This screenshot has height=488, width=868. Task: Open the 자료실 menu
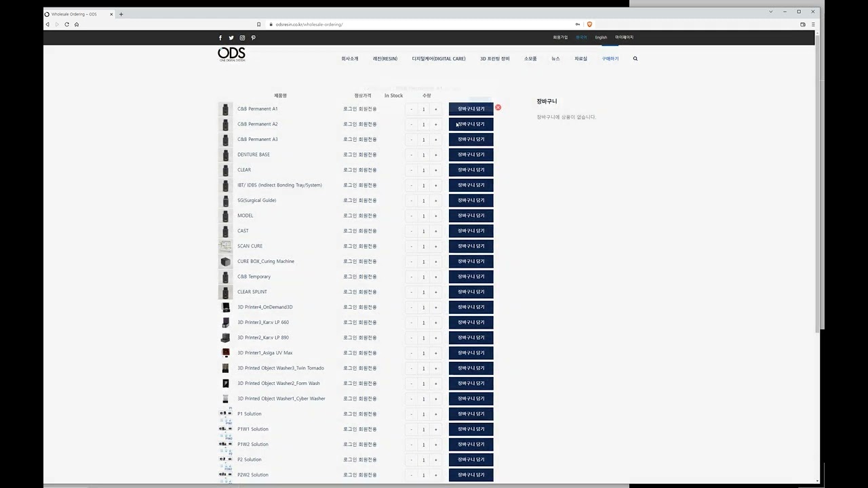tap(580, 58)
